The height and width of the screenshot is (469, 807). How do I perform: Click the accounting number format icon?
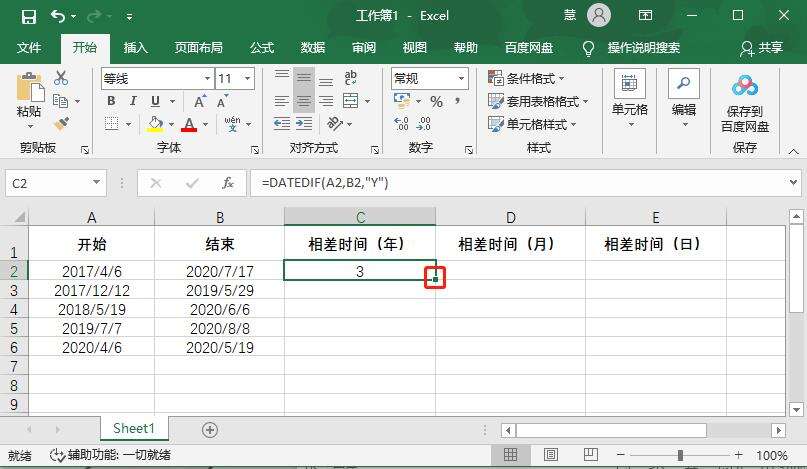[x=402, y=101]
